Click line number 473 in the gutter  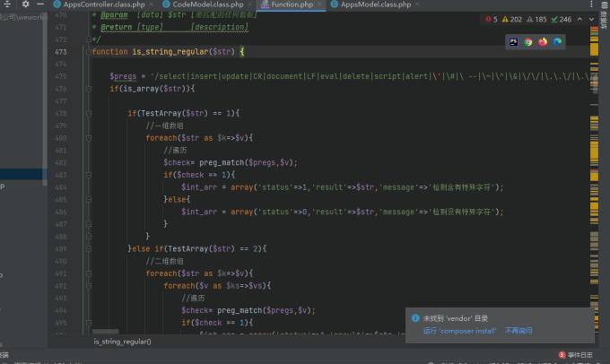coord(61,52)
